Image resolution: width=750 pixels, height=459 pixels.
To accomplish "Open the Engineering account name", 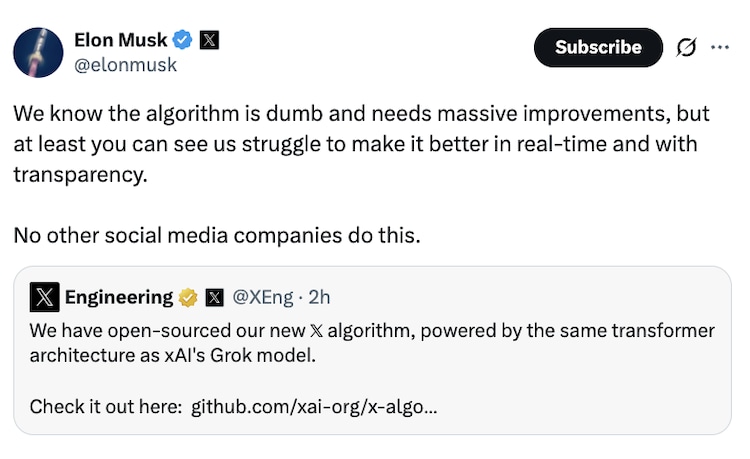I will [x=119, y=297].
